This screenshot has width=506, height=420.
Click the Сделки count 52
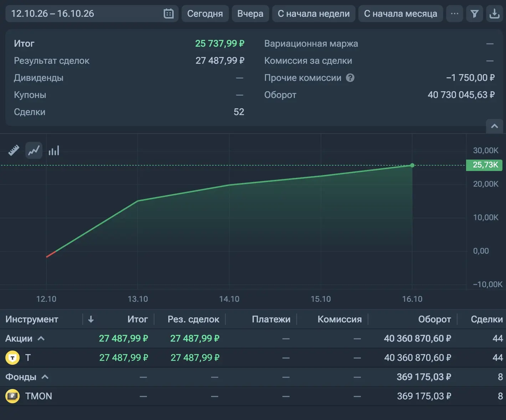[239, 112]
